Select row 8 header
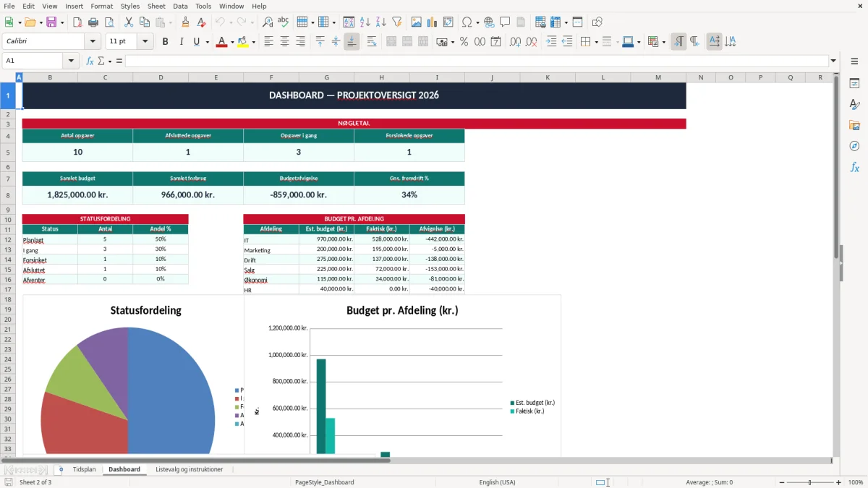868x488 pixels. (7, 195)
